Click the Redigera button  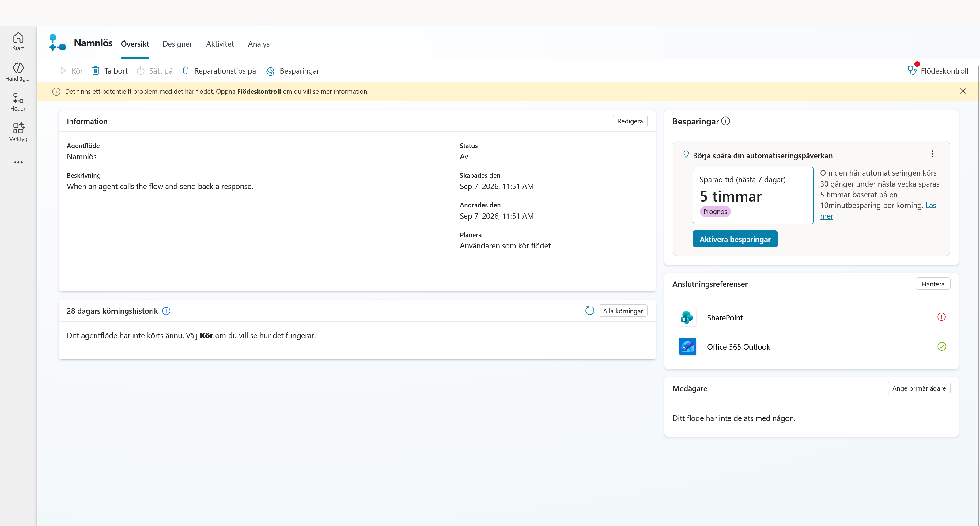click(630, 121)
